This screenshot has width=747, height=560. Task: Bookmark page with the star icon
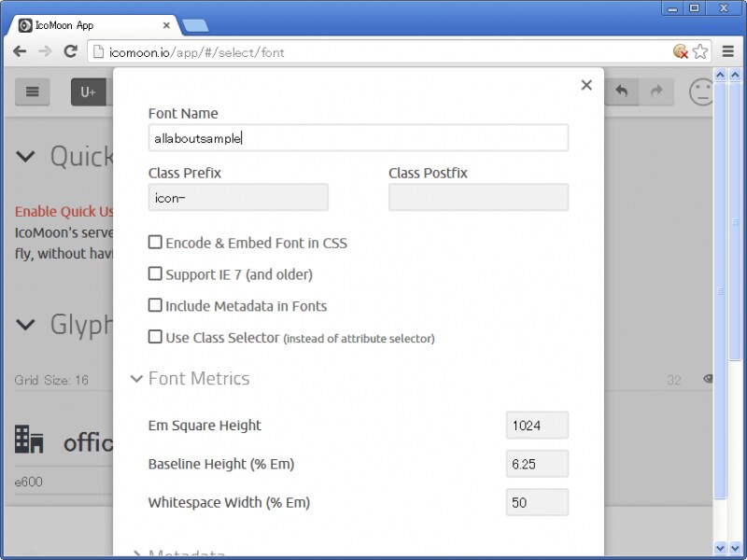699,51
